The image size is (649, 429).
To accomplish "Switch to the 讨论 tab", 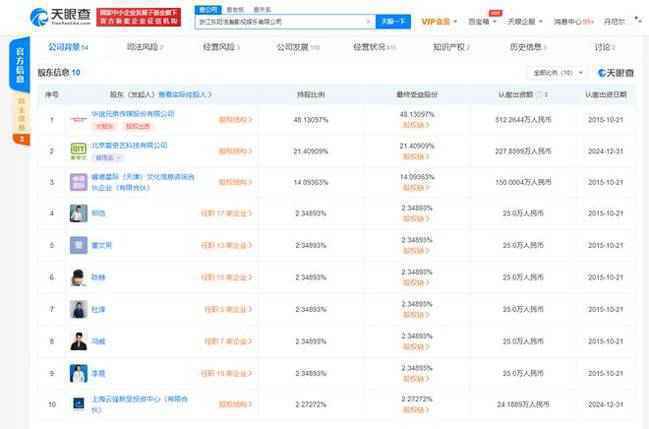I will click(x=604, y=47).
